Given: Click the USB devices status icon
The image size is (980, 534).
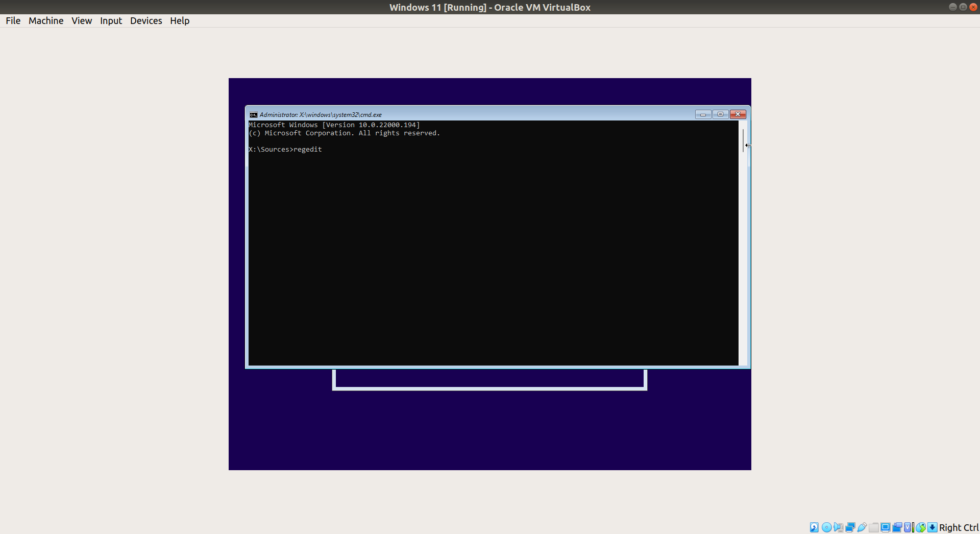Looking at the screenshot, I should tap(862, 527).
